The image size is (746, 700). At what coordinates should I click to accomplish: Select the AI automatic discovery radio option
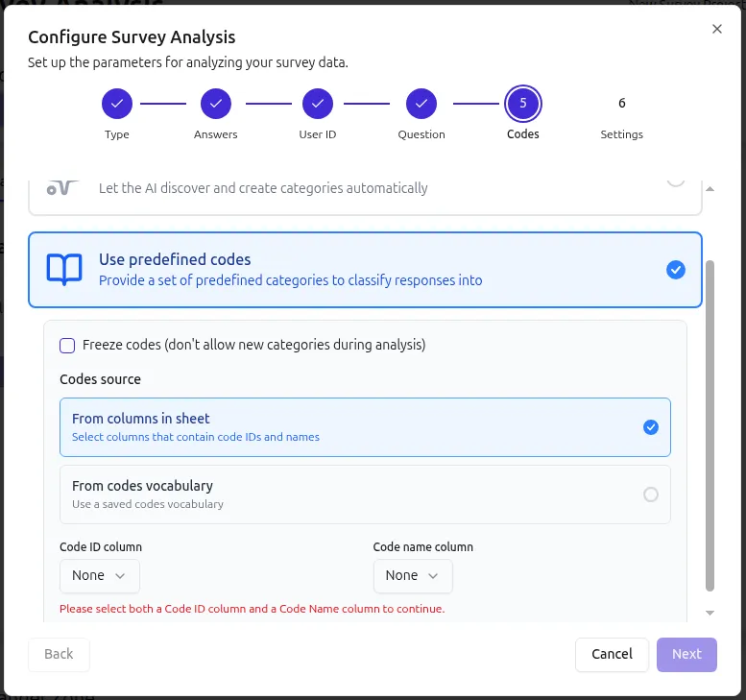(x=675, y=181)
